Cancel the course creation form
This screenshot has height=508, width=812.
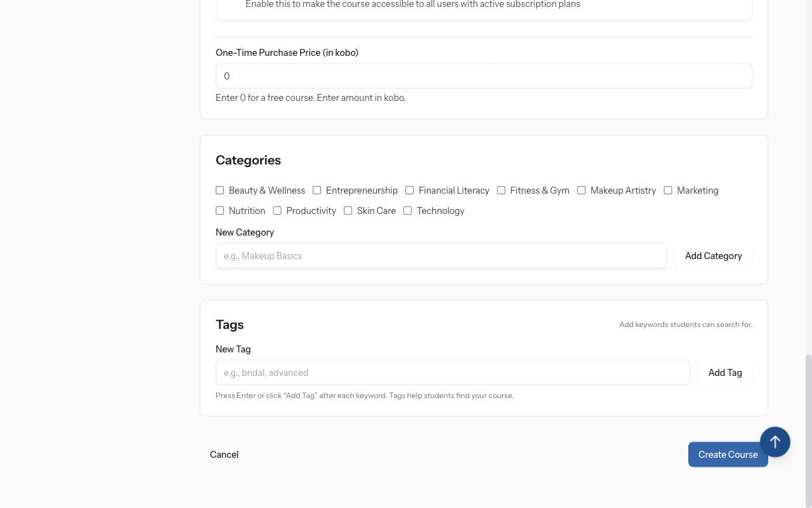point(224,455)
